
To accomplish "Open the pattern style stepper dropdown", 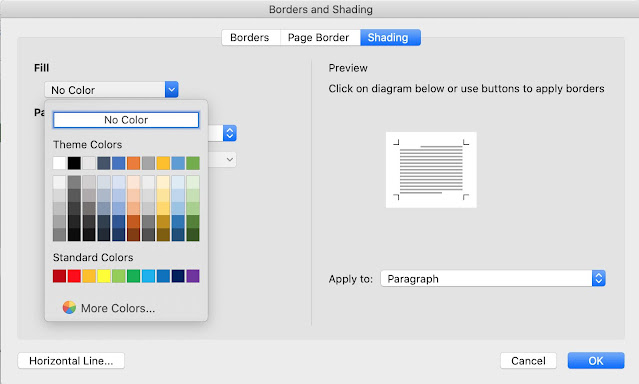I will pos(229,133).
